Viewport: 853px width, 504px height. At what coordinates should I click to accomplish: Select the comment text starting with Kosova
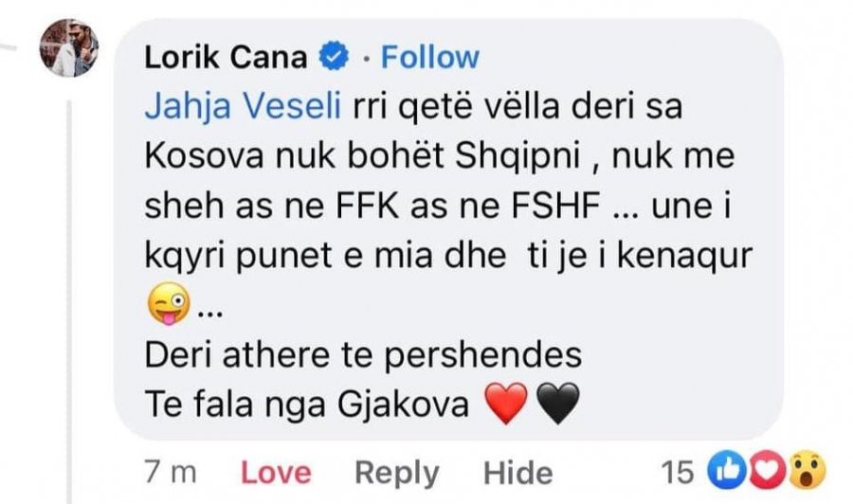pos(440,156)
